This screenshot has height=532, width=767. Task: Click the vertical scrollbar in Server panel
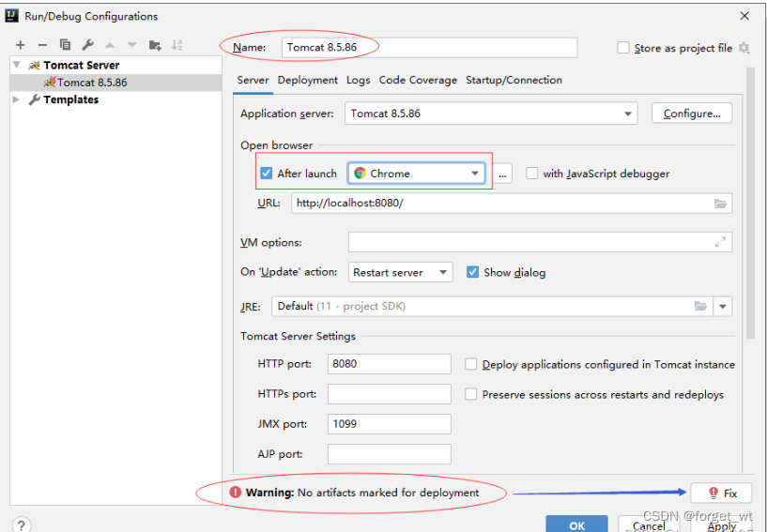click(750, 203)
